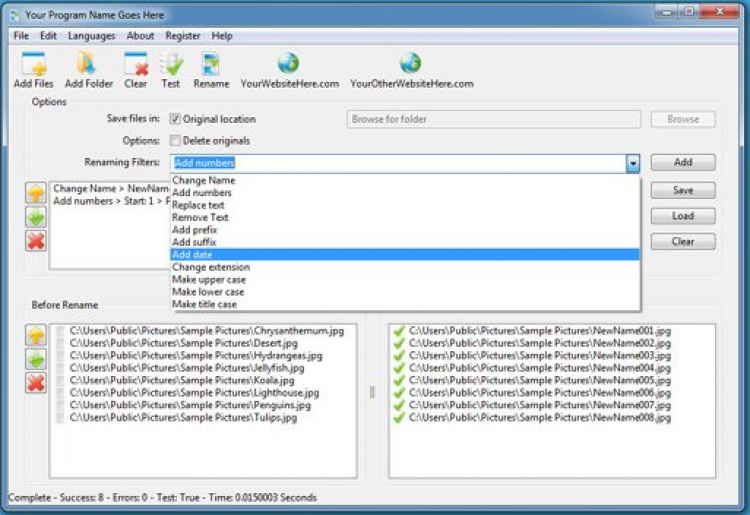Click green checkmark beside NewName008.jpg
The height and width of the screenshot is (515, 750).
(398, 418)
